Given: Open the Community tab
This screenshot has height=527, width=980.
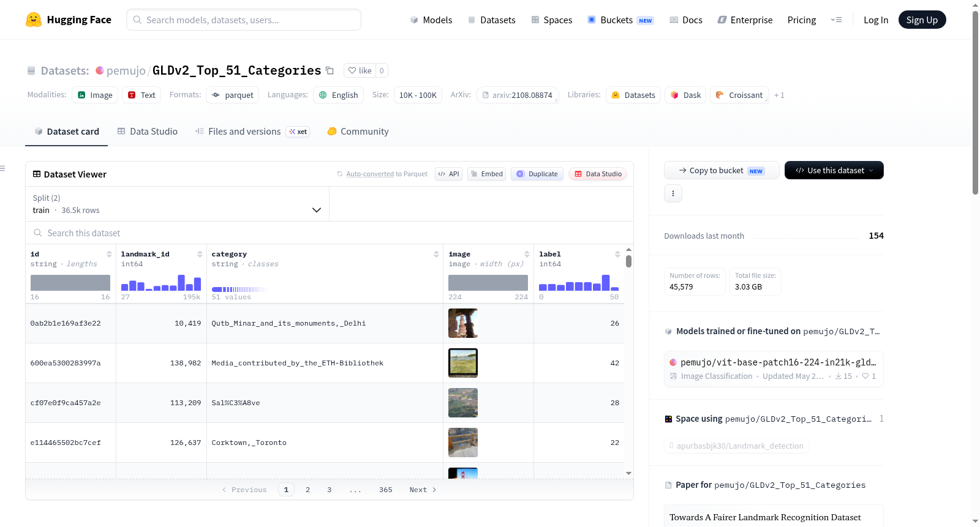Looking at the screenshot, I should coord(358,131).
